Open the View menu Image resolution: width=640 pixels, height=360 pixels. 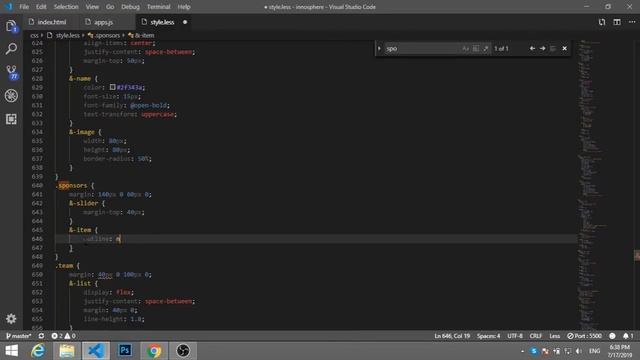pyautogui.click(x=92, y=7)
